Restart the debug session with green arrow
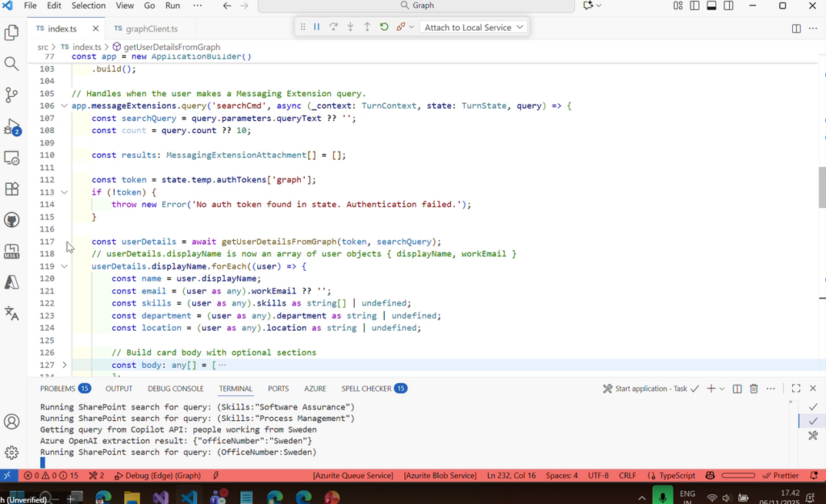Viewport: 826px width, 504px height. point(384,27)
